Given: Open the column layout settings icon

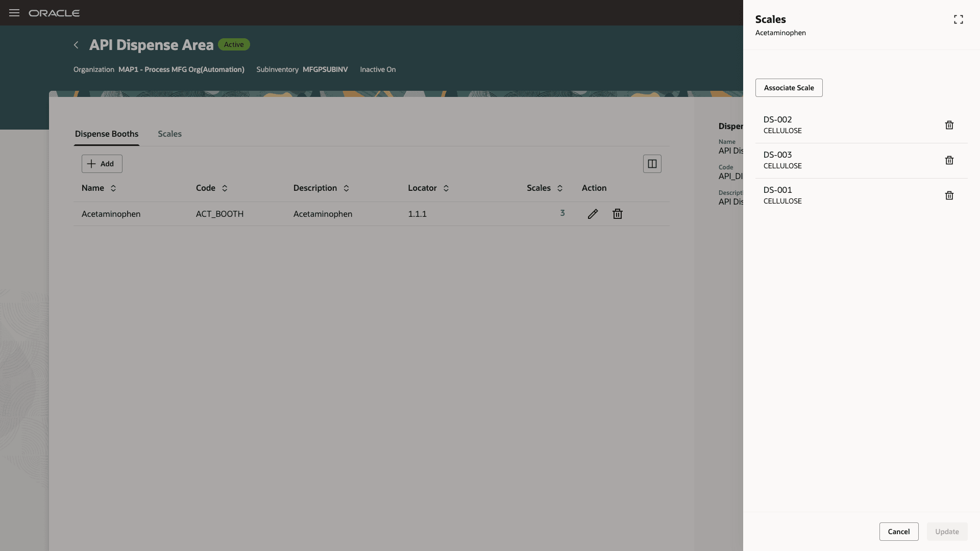Looking at the screenshot, I should (x=652, y=164).
